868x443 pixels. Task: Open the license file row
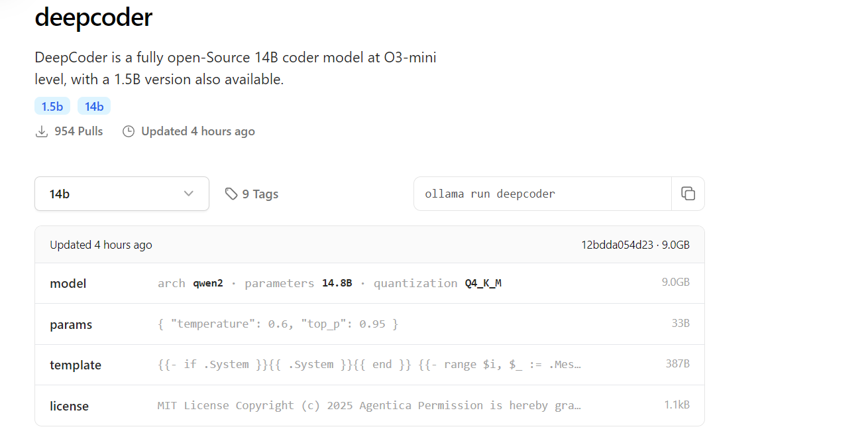click(69, 406)
